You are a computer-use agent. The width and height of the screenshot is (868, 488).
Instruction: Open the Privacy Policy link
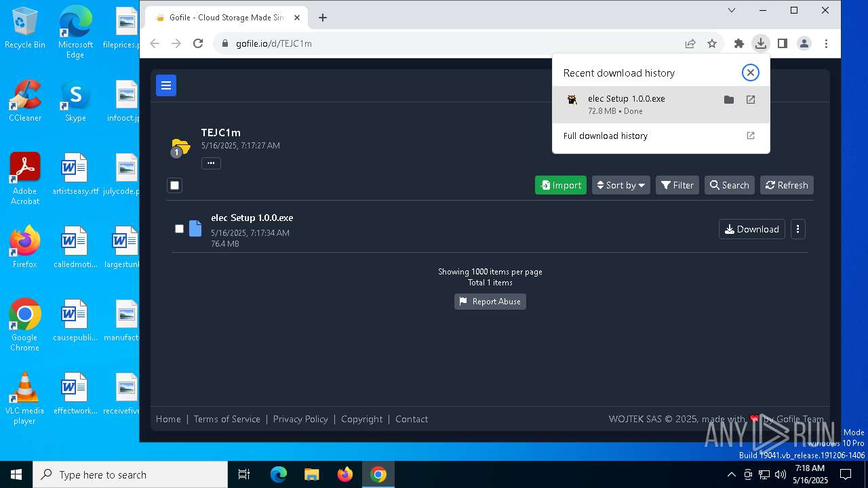300,419
